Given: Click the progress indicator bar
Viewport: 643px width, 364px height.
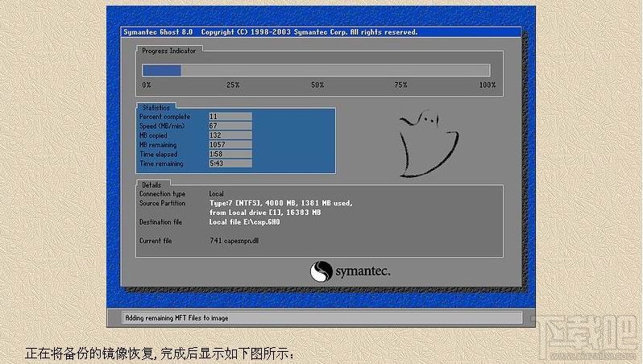Looking at the screenshot, I should coord(316,70).
